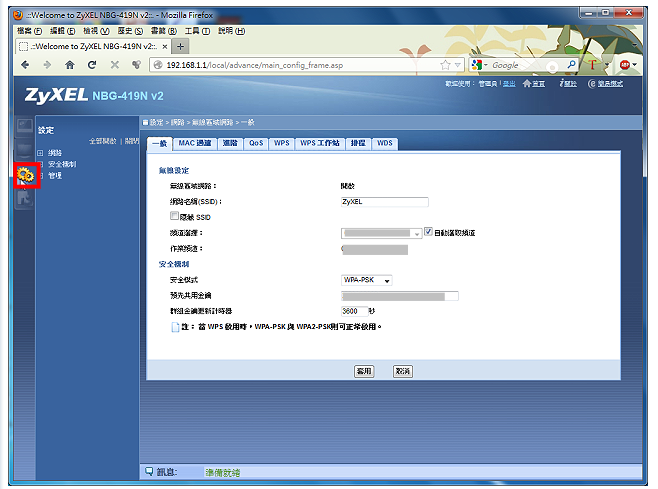Image resolution: width=658 pixels, height=489 pixels.
Task: Open the Adblock Plus dropdown arrow
Action: [634, 65]
